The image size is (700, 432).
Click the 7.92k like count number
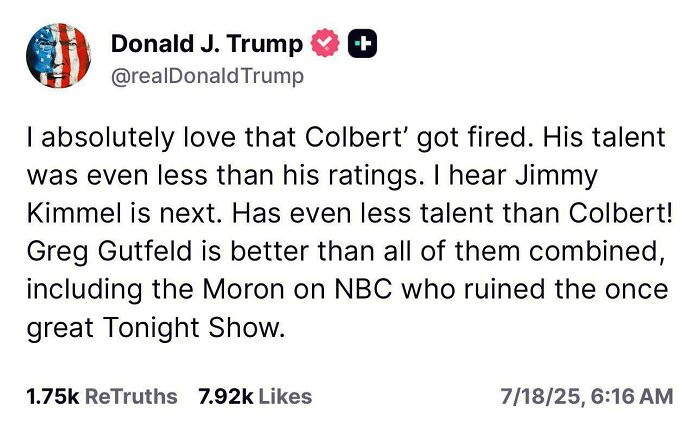click(x=225, y=396)
